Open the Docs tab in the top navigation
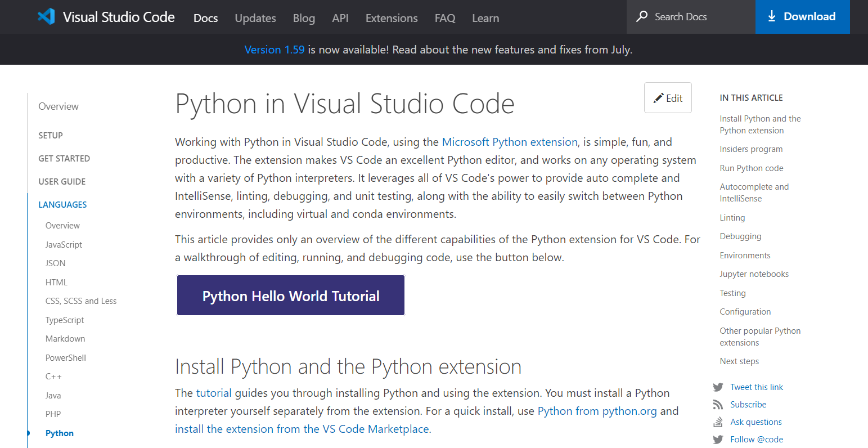Image resolution: width=868 pixels, height=448 pixels. pyautogui.click(x=205, y=18)
